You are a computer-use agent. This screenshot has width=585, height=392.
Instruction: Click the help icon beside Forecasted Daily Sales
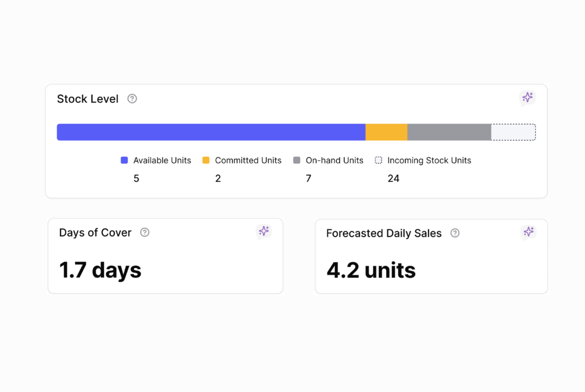[455, 233]
